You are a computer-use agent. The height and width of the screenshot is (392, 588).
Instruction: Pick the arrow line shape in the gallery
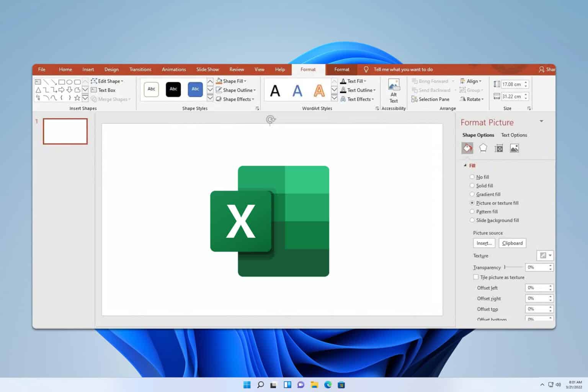point(54,82)
